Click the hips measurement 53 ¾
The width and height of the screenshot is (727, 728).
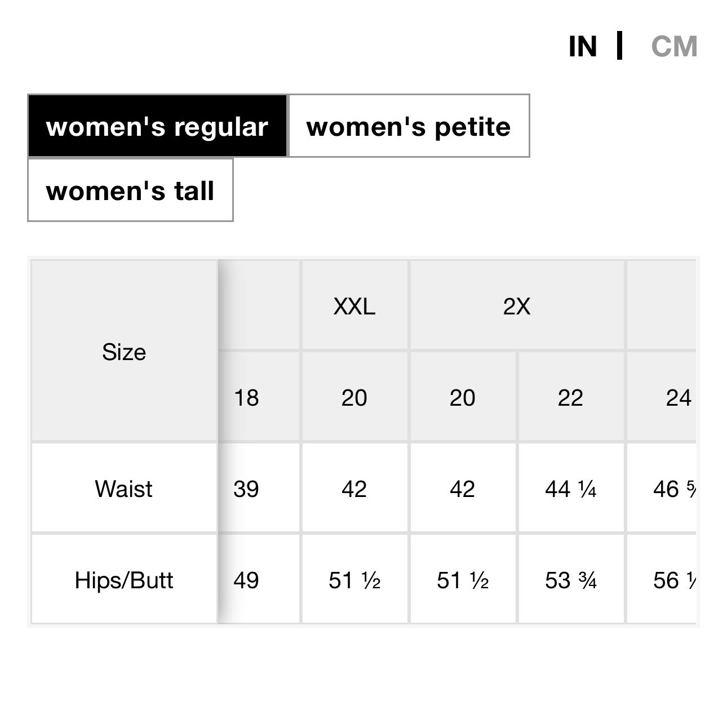570,580
